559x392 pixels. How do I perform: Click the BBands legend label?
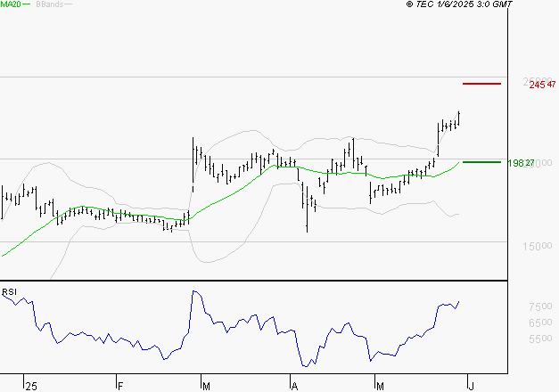pos(50,4)
